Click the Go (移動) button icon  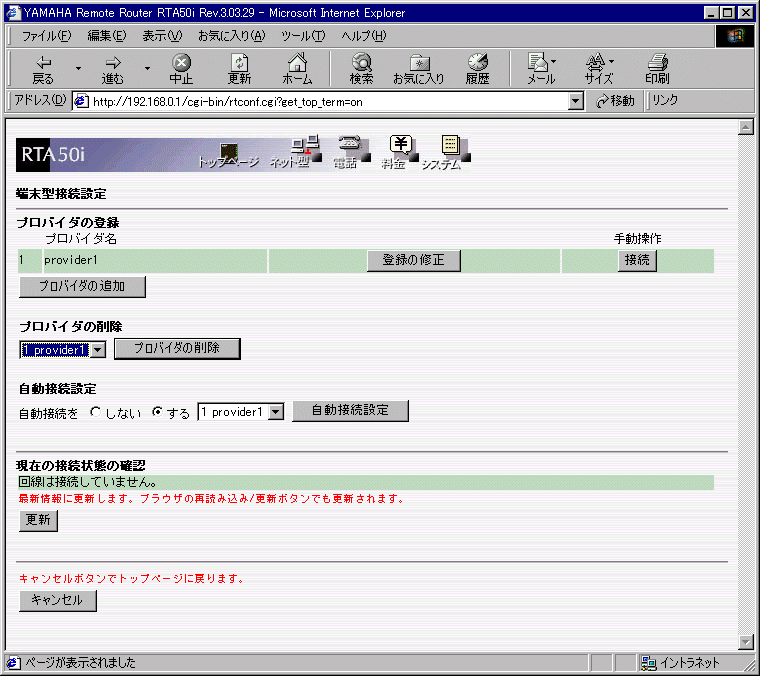click(x=615, y=101)
